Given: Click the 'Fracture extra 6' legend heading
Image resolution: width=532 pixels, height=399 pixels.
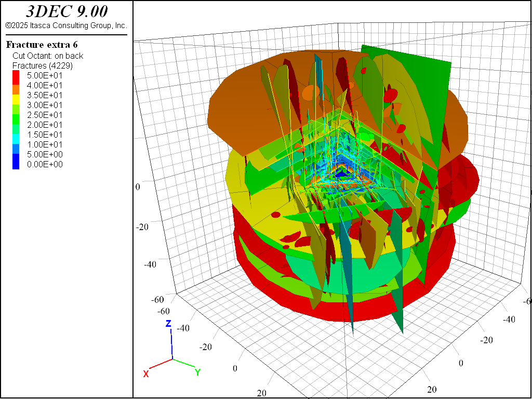Looking at the screenshot, I should pyautogui.click(x=42, y=45).
